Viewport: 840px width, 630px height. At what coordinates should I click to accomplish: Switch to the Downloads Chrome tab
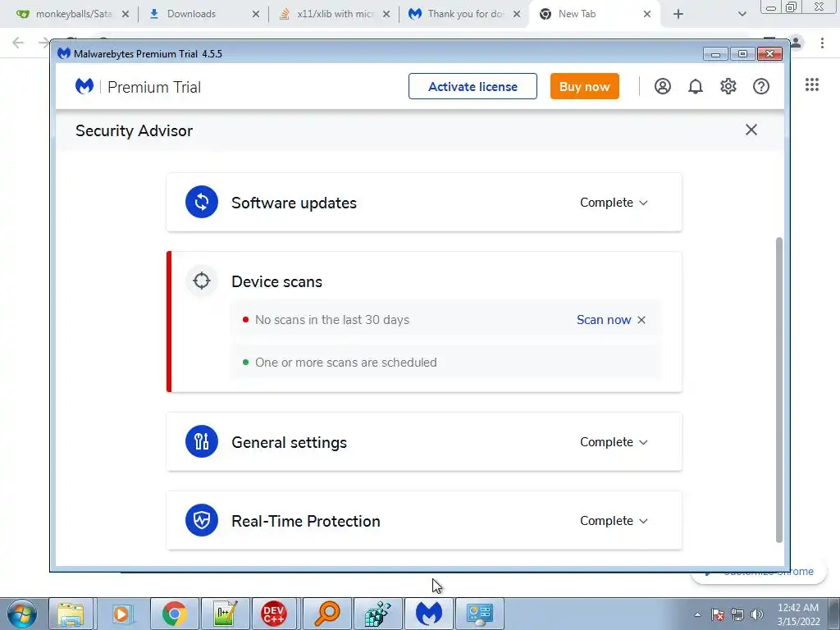pyautogui.click(x=191, y=14)
